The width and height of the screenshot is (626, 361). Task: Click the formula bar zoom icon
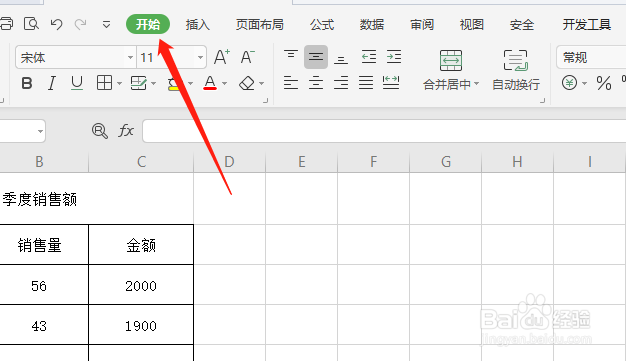[99, 131]
